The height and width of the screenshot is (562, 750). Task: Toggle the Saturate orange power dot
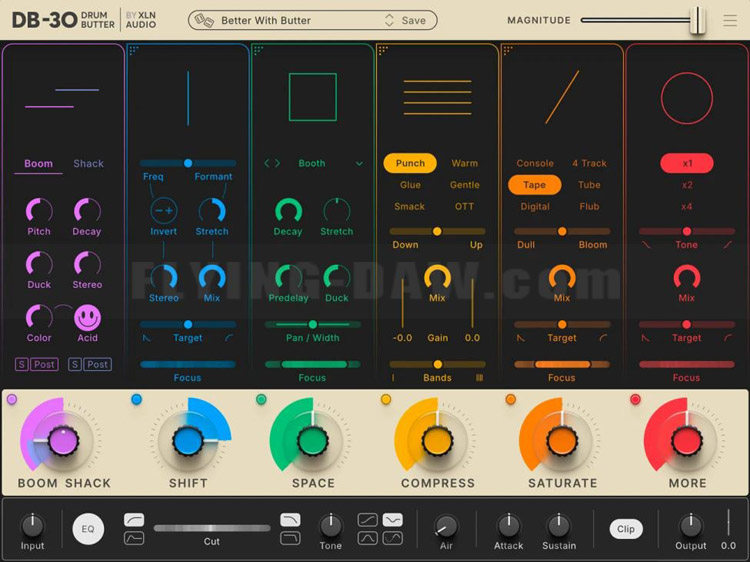(510, 399)
